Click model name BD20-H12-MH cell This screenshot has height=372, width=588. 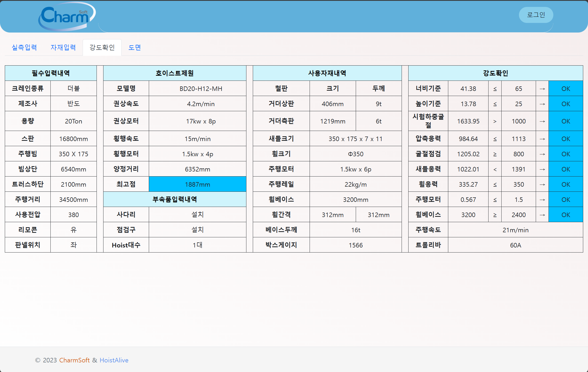pos(201,89)
